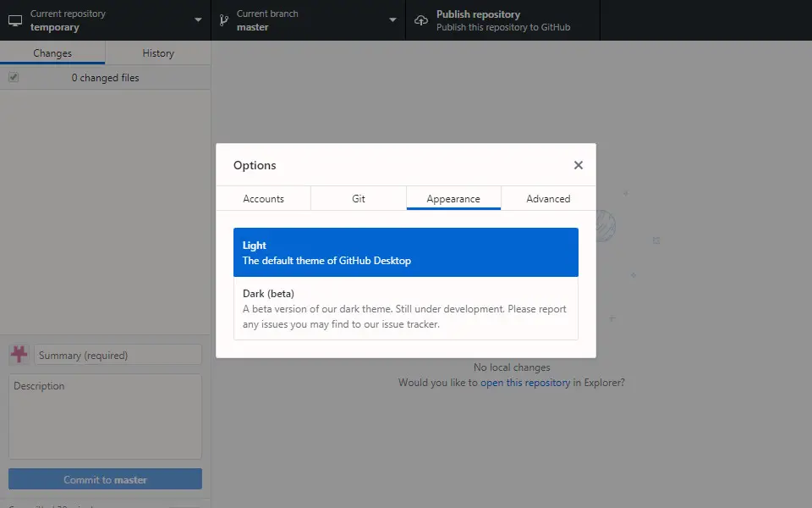The height and width of the screenshot is (508, 812).
Task: Switch to the History tab
Action: tap(158, 52)
